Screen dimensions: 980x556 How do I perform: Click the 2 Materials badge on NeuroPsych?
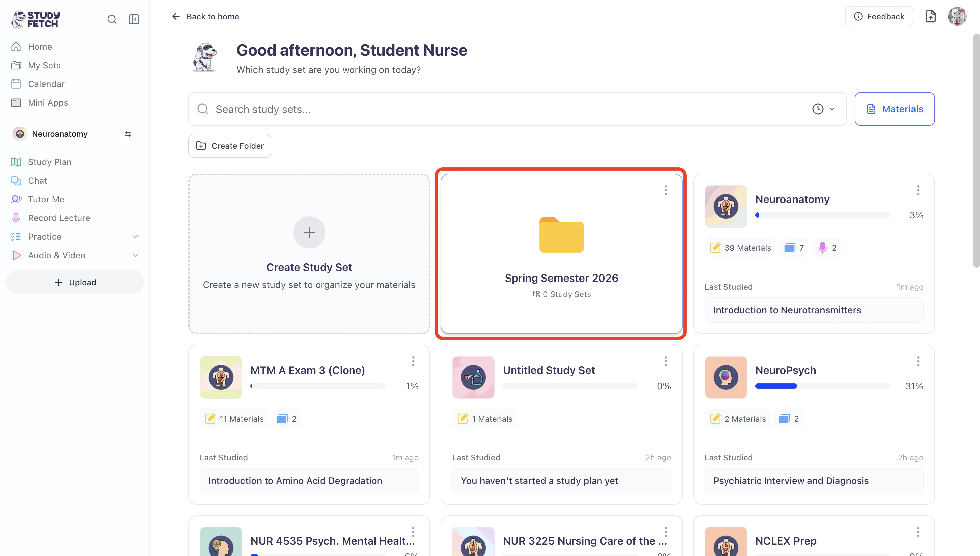pyautogui.click(x=738, y=419)
